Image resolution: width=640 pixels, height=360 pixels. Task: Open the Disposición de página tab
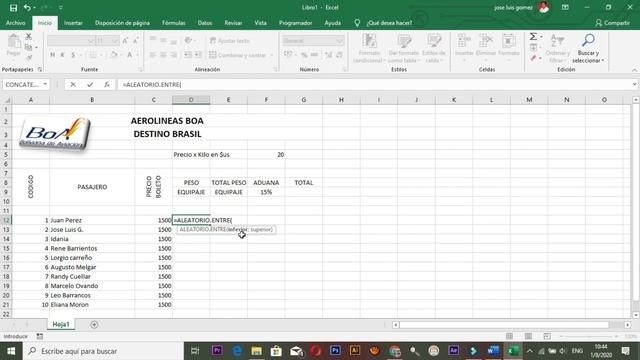(x=122, y=23)
